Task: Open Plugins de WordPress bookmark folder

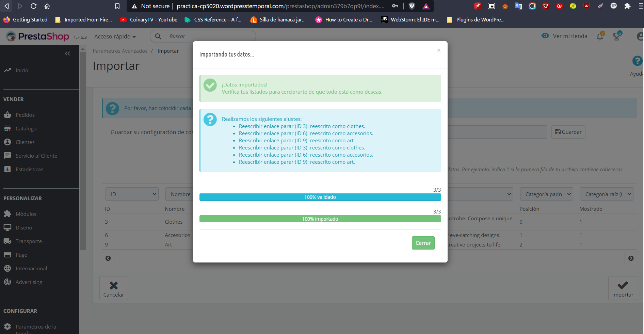Action: click(476, 20)
